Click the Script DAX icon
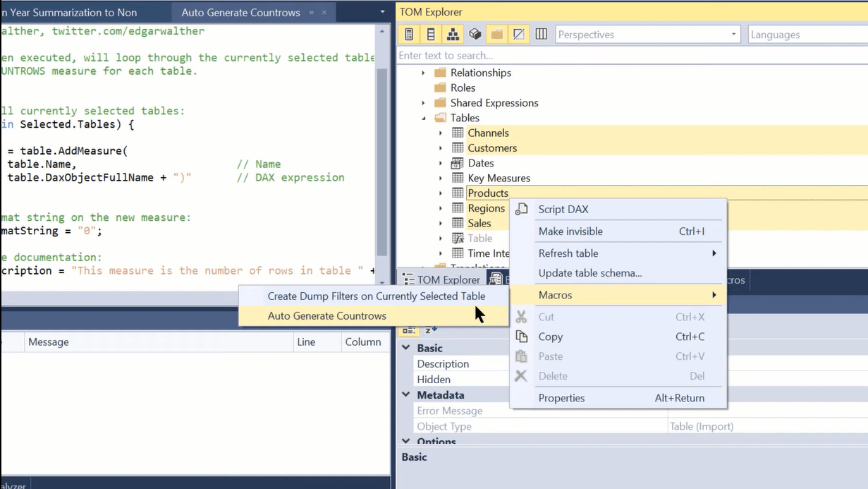The height and width of the screenshot is (489, 868). (522, 209)
